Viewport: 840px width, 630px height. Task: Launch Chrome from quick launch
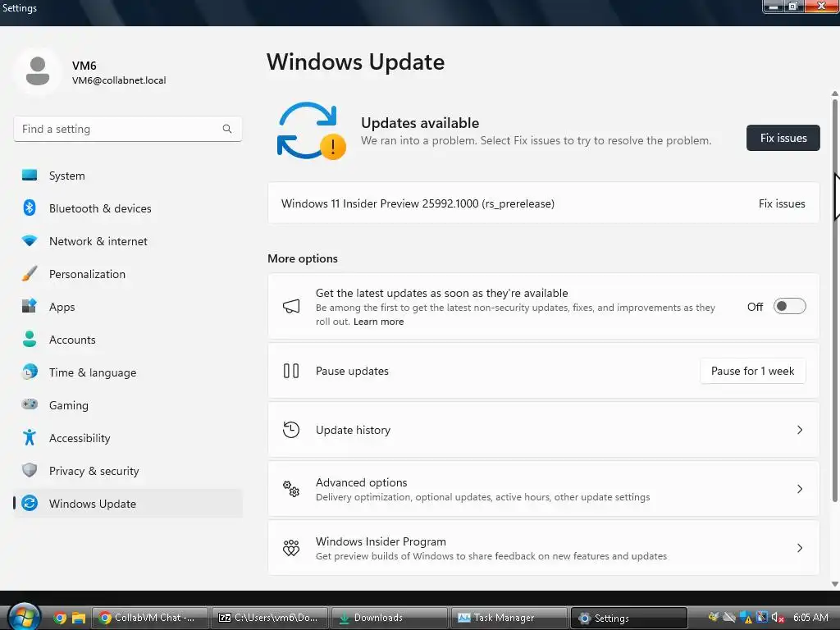(59, 619)
